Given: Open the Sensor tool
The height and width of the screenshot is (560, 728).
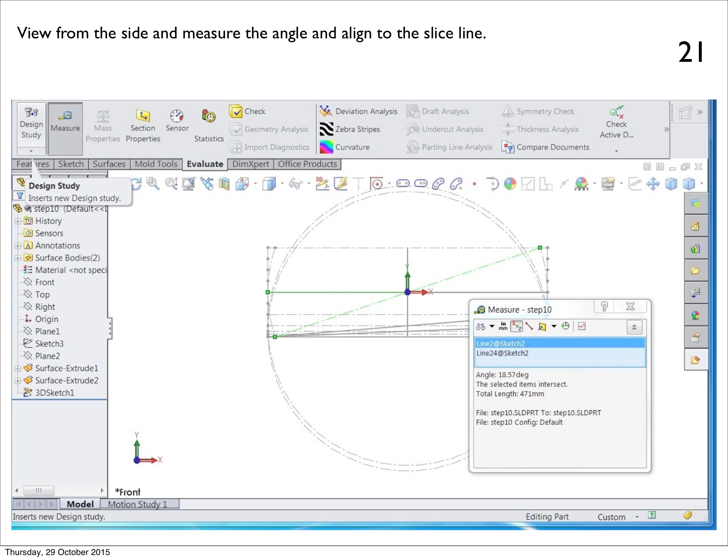Looking at the screenshot, I should coord(177,121).
